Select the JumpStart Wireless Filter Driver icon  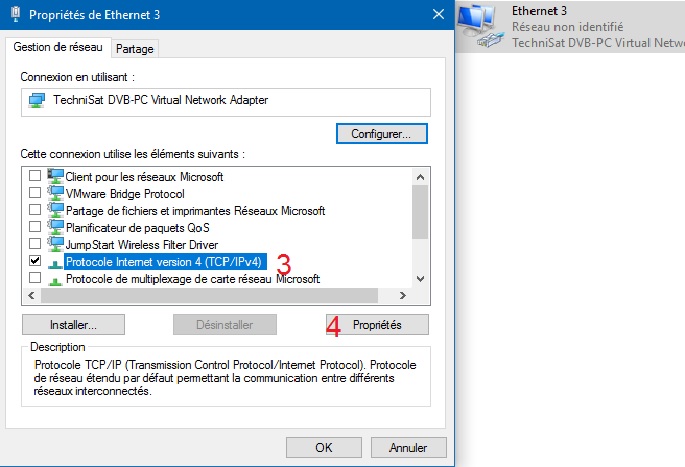[55, 244]
